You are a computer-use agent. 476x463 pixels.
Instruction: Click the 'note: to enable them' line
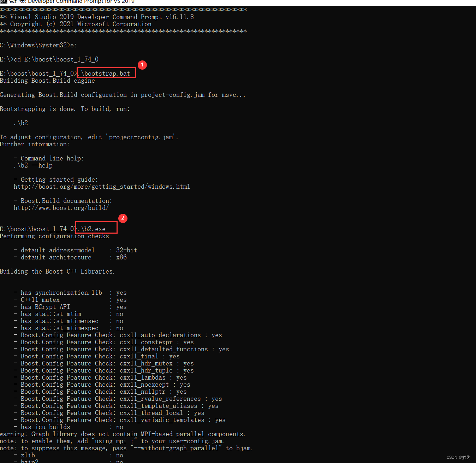(x=112, y=441)
